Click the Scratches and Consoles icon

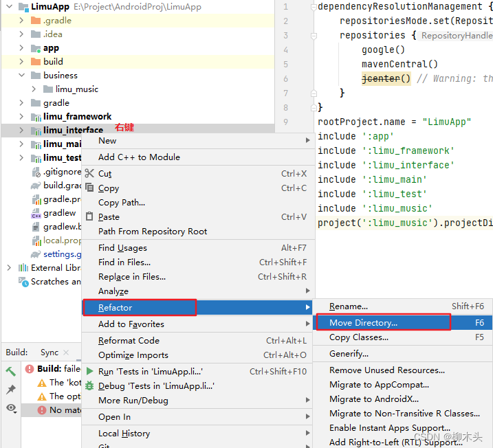click(x=23, y=282)
